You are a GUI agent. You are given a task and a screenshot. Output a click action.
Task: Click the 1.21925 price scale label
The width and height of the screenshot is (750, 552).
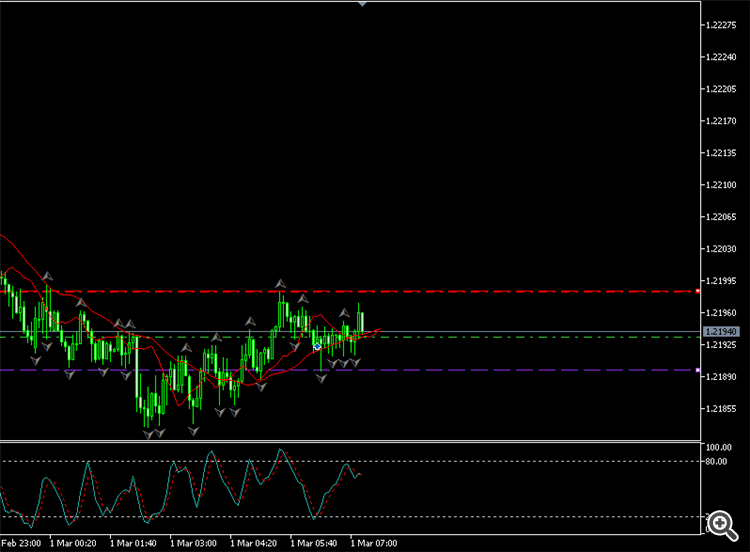[721, 345]
